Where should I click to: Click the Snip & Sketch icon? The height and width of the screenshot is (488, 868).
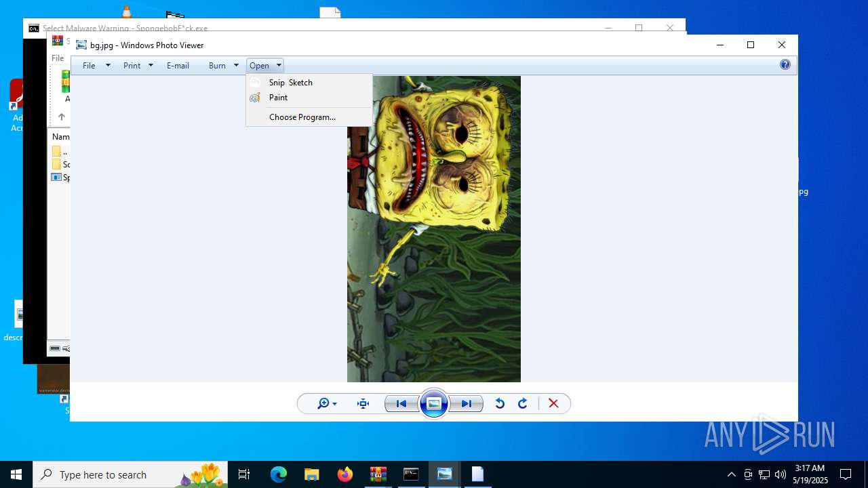click(x=255, y=82)
